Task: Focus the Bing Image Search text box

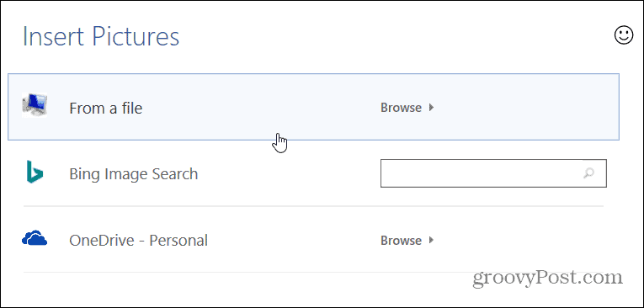Action: tap(493, 173)
